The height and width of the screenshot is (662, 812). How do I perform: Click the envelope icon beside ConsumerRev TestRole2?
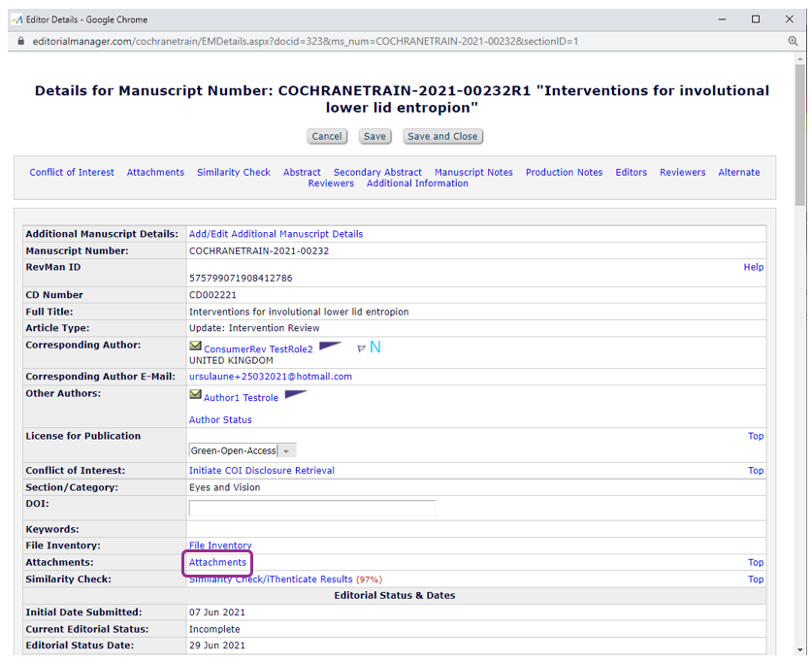195,347
